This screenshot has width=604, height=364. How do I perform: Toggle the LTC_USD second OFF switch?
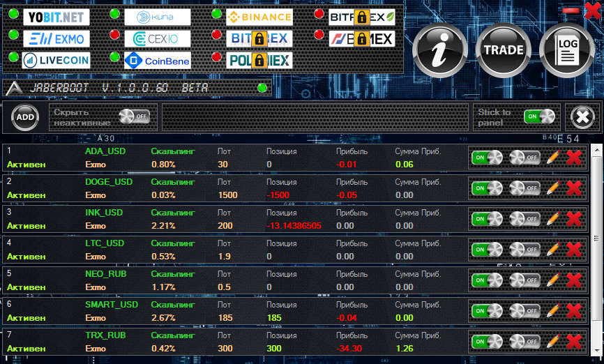[x=524, y=250]
